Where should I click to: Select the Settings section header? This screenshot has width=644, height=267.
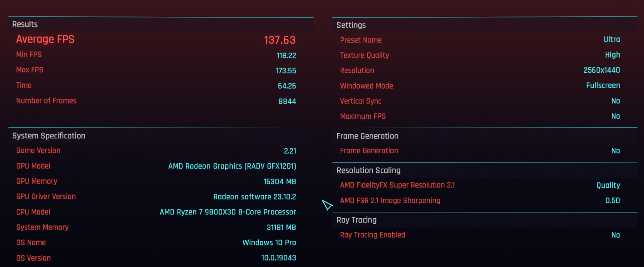[x=485, y=25]
